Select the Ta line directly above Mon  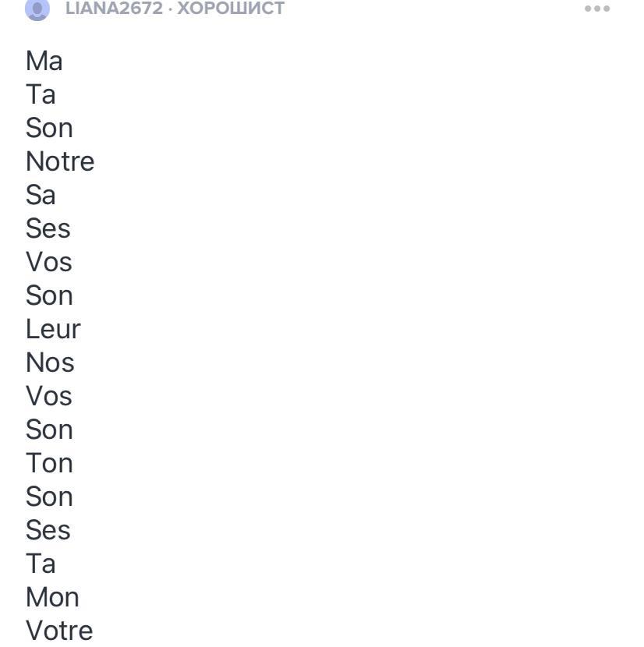[x=41, y=564]
